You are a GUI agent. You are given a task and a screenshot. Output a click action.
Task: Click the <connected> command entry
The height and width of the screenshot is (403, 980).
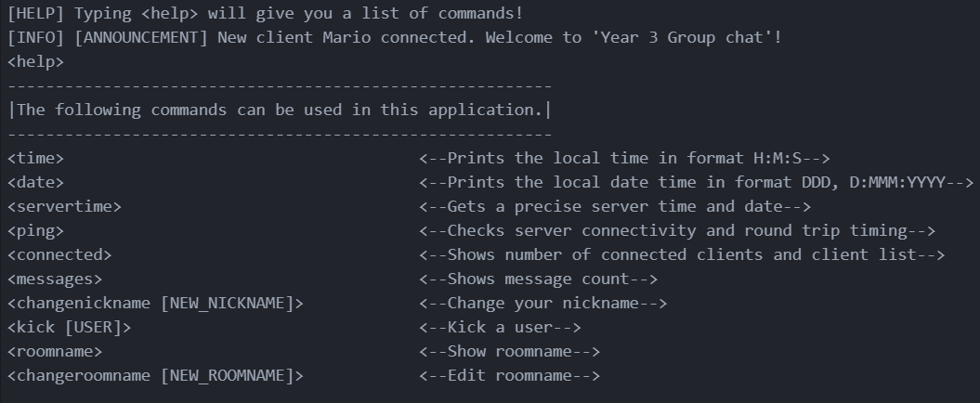point(59,255)
